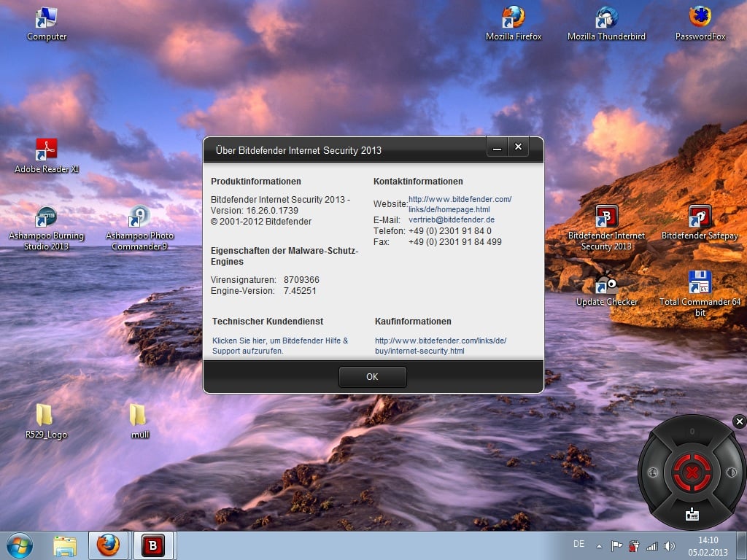Open Windows Explorer from the taskbar

pyautogui.click(x=65, y=545)
